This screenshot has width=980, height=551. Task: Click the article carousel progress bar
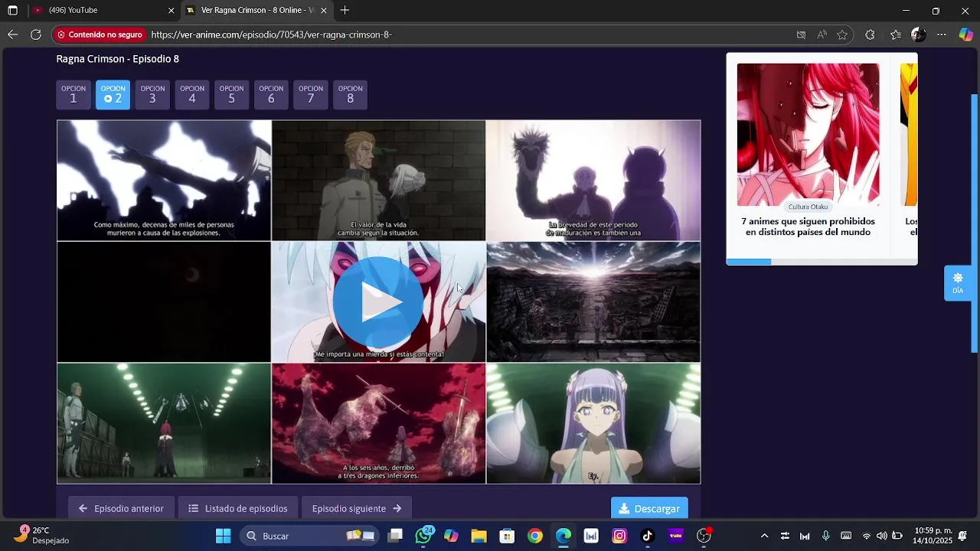pyautogui.click(x=822, y=262)
